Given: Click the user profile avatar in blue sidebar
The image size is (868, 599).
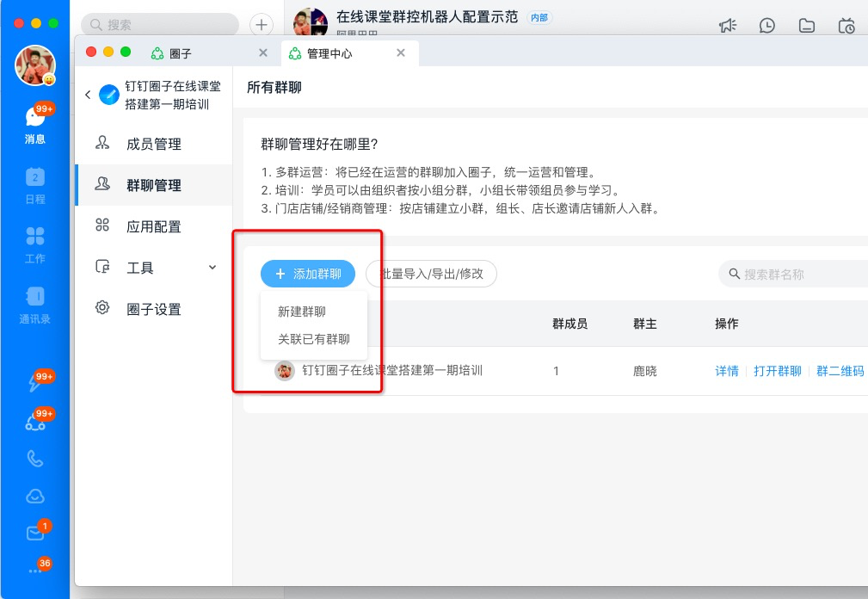Looking at the screenshot, I should click(35, 65).
